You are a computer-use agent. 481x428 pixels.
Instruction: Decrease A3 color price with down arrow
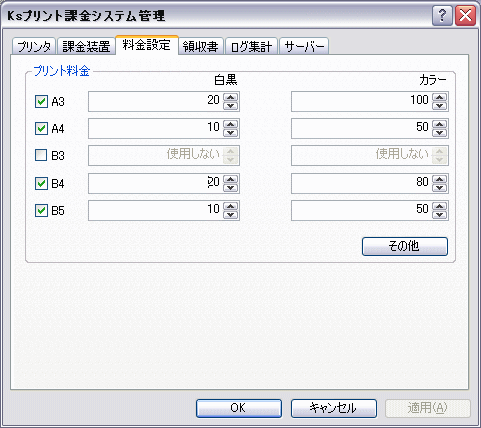(440, 106)
